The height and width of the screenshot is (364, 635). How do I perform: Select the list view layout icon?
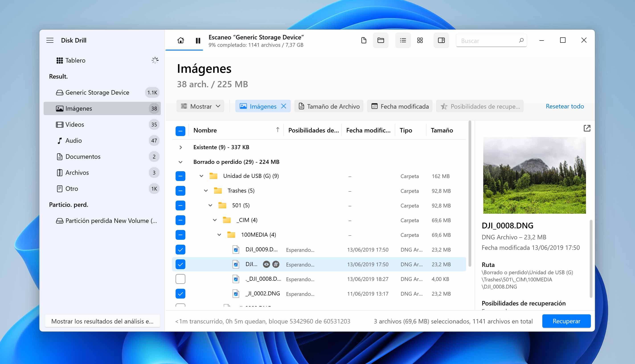point(403,40)
